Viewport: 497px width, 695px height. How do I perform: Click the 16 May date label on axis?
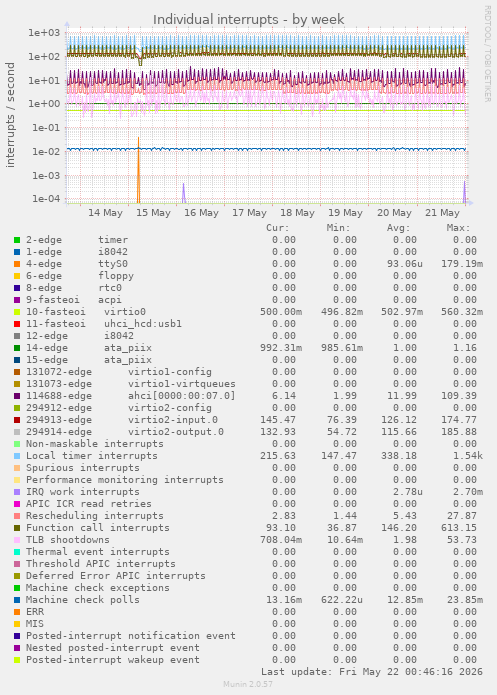coord(201,213)
